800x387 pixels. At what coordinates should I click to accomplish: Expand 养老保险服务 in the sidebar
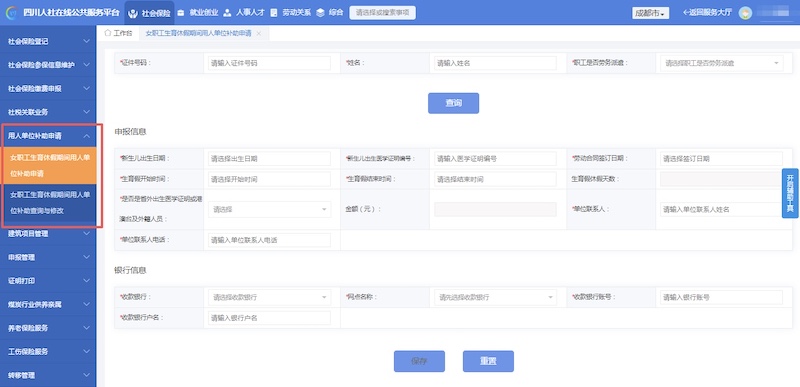pos(48,328)
